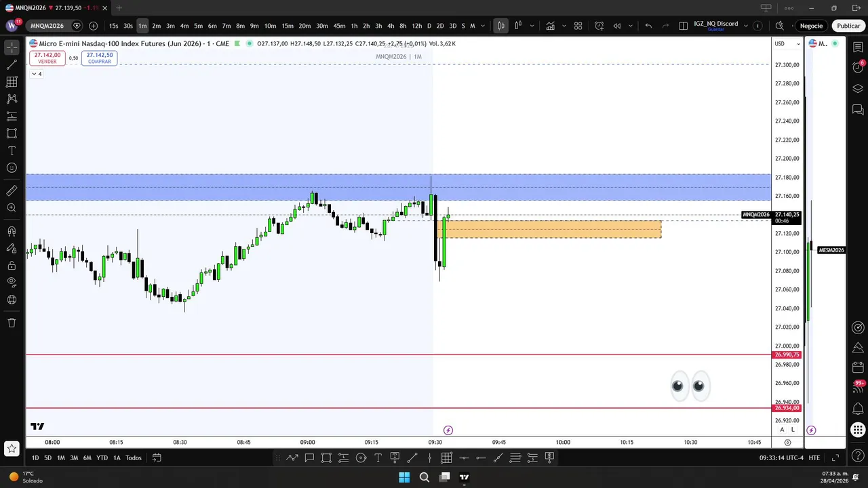
Task: Open quick search icon
Action: point(779,26)
